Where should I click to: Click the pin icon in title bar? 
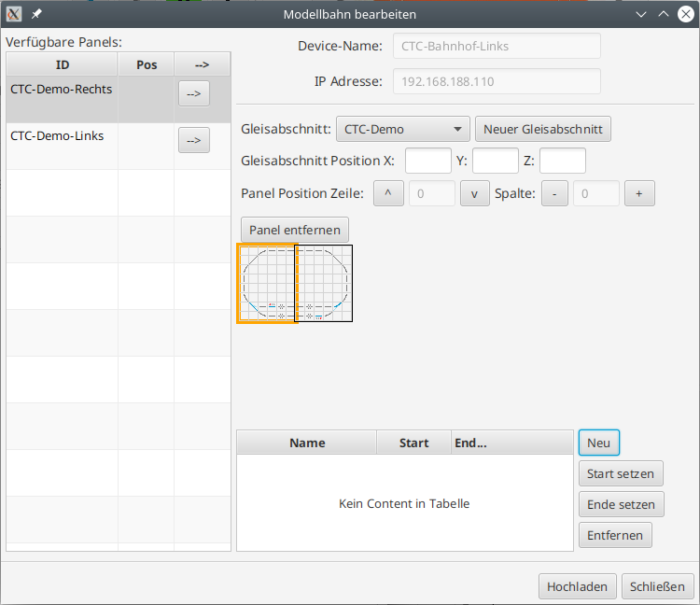click(36, 14)
